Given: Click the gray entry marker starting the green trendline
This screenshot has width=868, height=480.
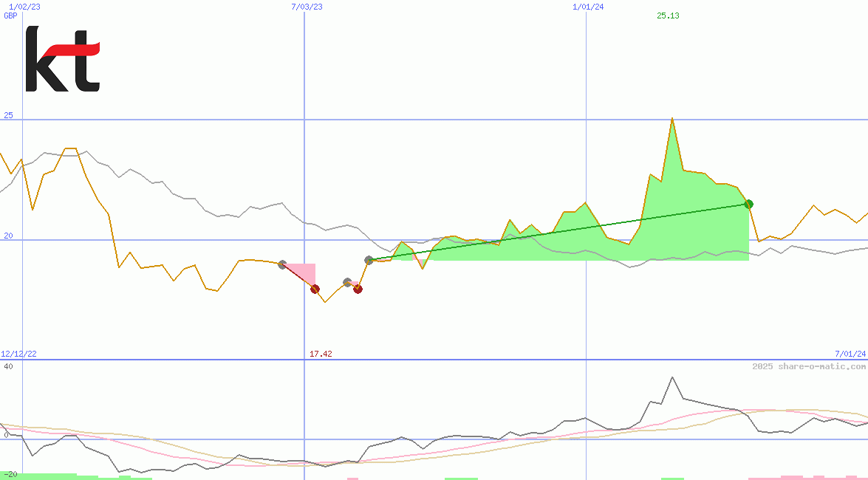Looking at the screenshot, I should click(369, 260).
